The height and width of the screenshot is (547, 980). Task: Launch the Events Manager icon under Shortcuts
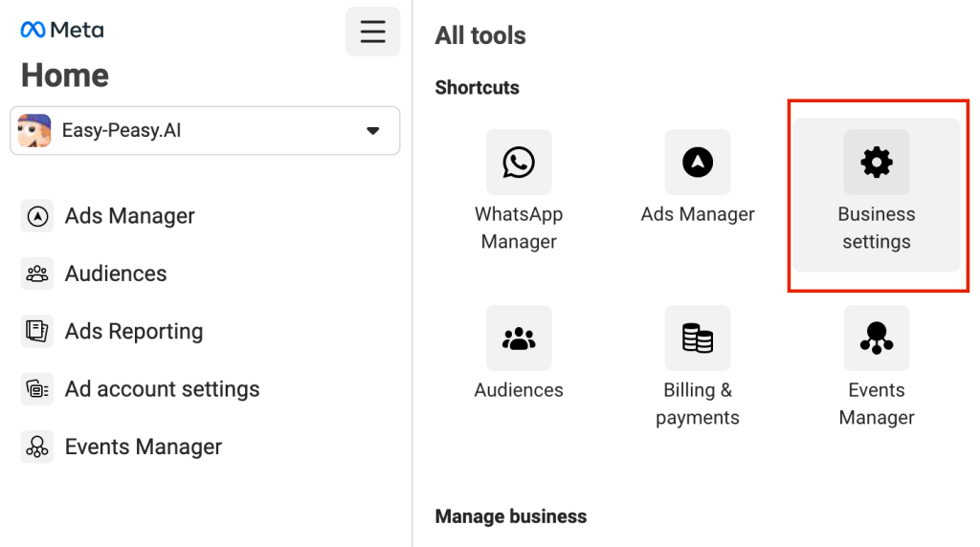click(x=876, y=338)
